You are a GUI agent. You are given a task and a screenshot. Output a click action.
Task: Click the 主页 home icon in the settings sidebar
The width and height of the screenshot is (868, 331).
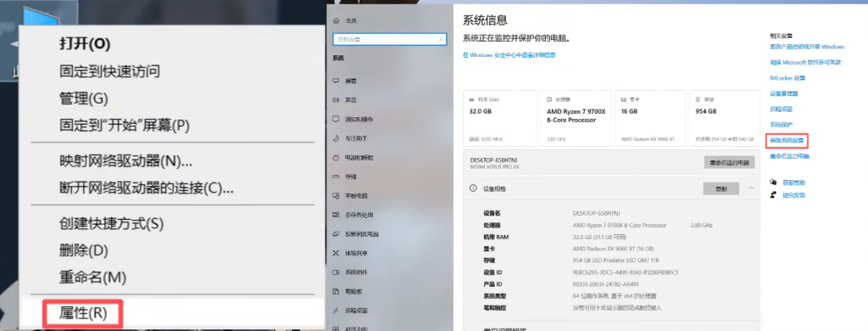[336, 20]
